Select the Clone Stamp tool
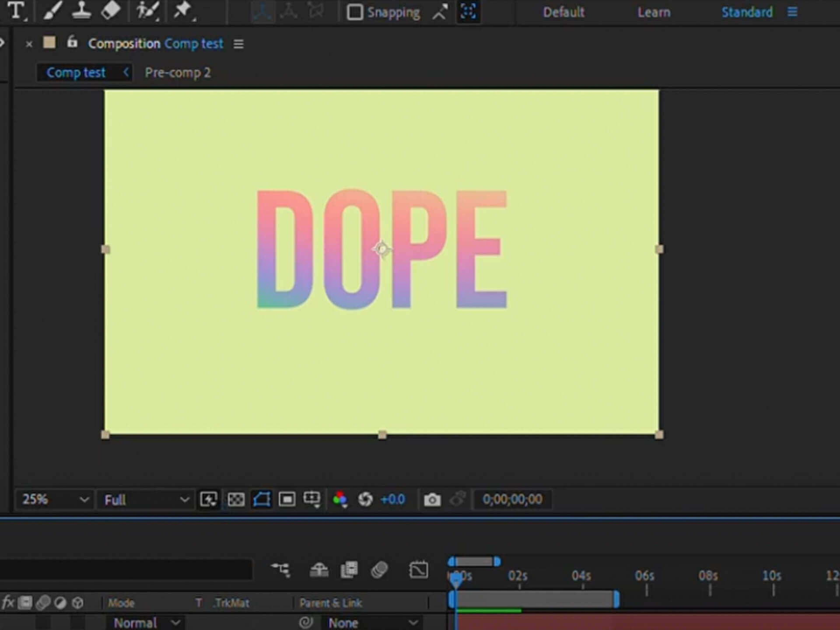Screen dimensions: 840x630 [81, 11]
